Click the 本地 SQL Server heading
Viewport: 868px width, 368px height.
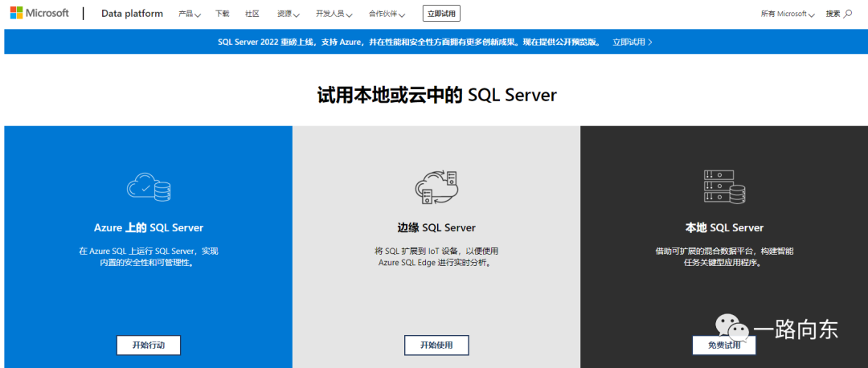pos(724,227)
